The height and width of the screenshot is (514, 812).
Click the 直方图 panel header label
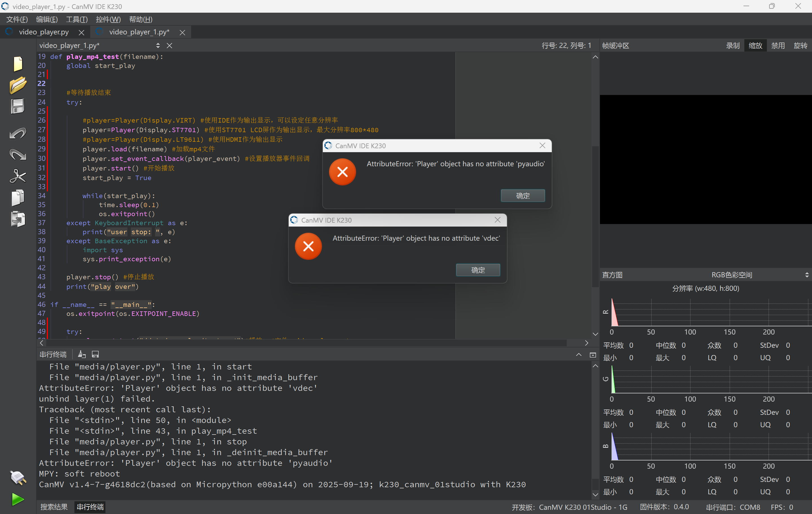point(612,275)
